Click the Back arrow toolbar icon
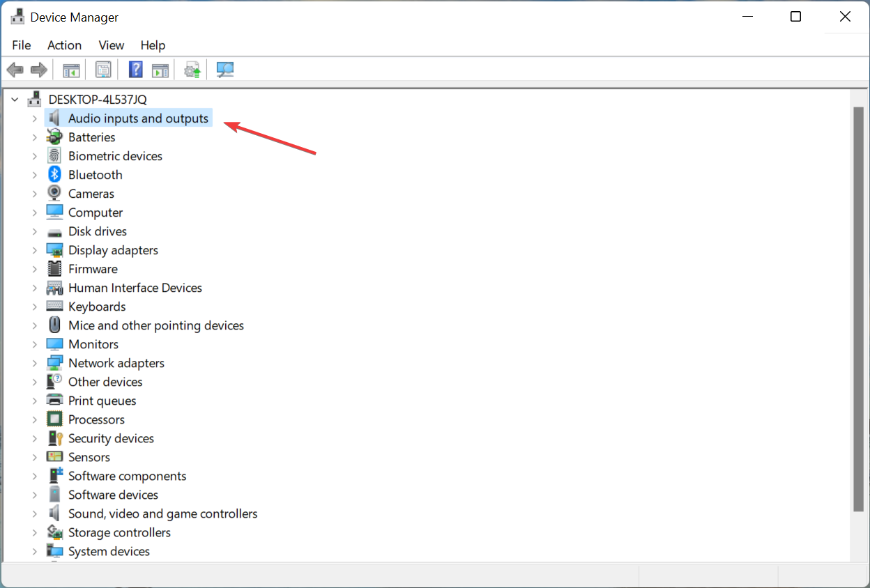The height and width of the screenshot is (588, 870). point(15,70)
